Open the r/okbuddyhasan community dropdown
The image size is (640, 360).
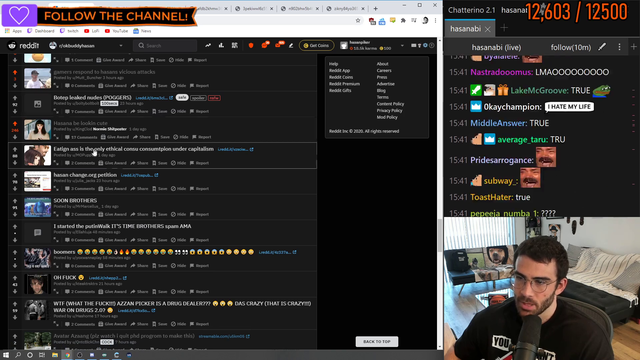(x=86, y=46)
